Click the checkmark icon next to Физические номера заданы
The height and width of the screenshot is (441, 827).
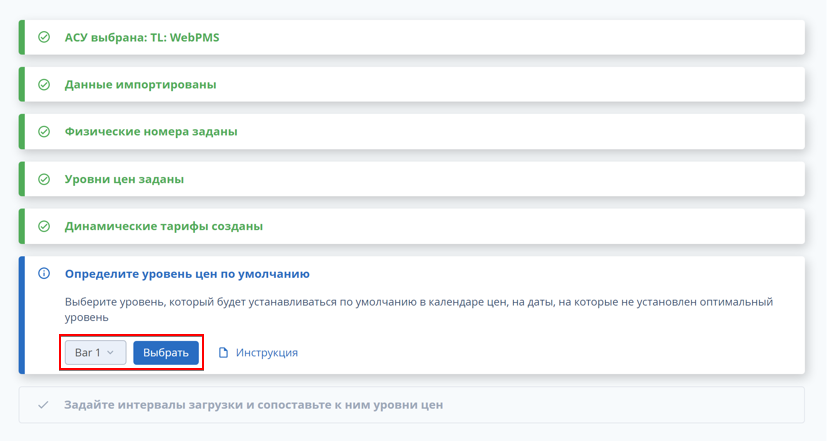click(44, 131)
